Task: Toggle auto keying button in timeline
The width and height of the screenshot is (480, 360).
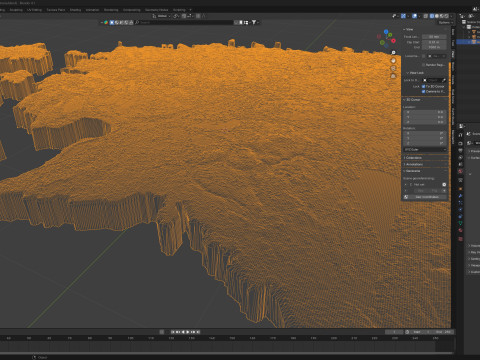Action: 162,332
